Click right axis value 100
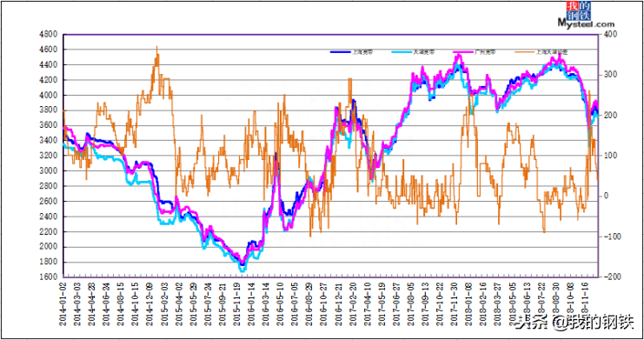 coord(611,156)
